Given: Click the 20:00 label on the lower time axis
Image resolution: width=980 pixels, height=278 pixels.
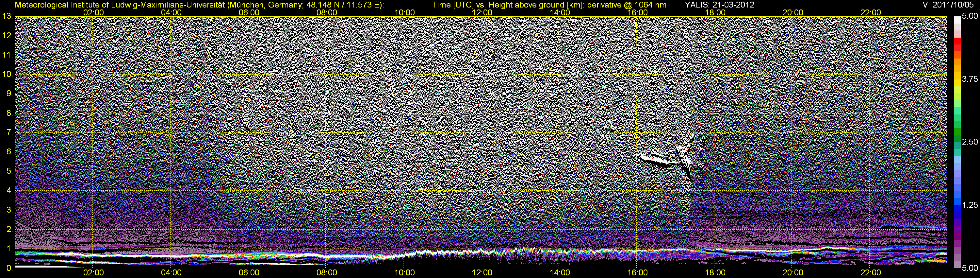Looking at the screenshot, I should 793,273.
